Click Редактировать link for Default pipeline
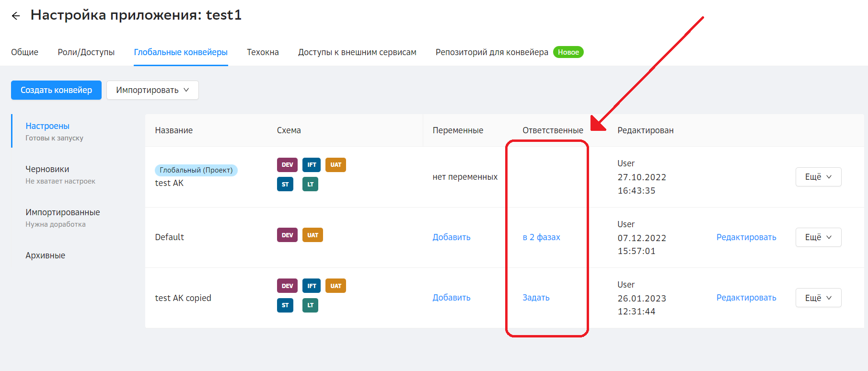Viewport: 868px width, 371px height. pos(746,237)
